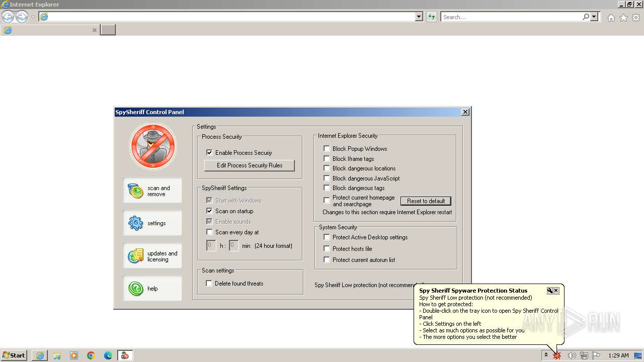Click Reset to default button
Viewport: 644px width, 362px height.
click(426, 201)
